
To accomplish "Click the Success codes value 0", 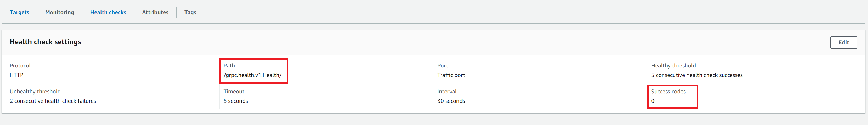I will pos(653,101).
